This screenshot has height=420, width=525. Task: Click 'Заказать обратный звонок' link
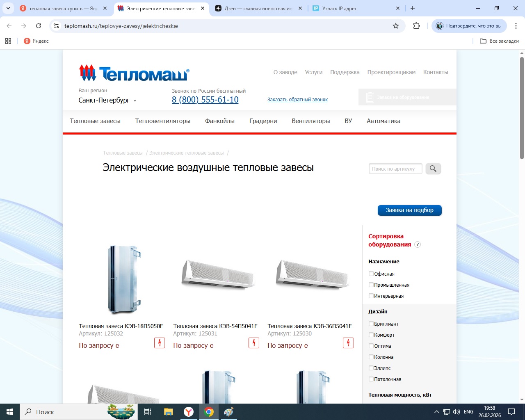point(297,100)
